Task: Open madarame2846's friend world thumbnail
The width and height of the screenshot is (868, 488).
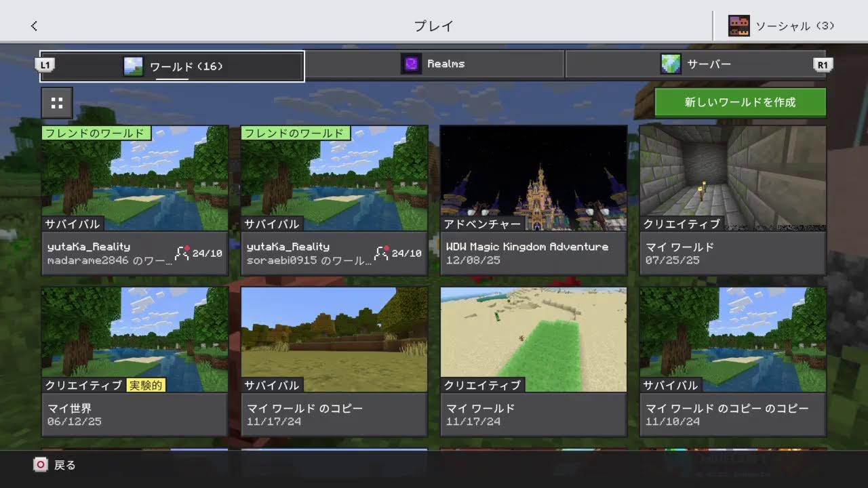Action: [x=135, y=178]
